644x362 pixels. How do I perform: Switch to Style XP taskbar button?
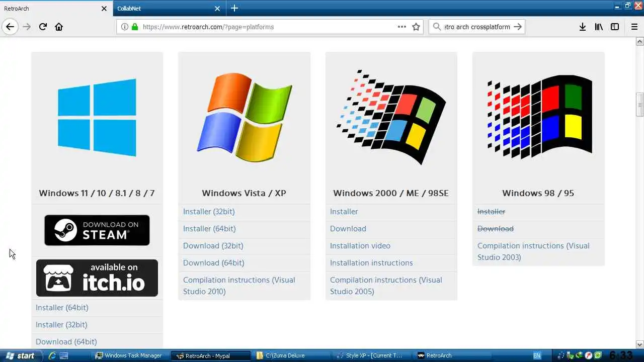[x=371, y=355]
